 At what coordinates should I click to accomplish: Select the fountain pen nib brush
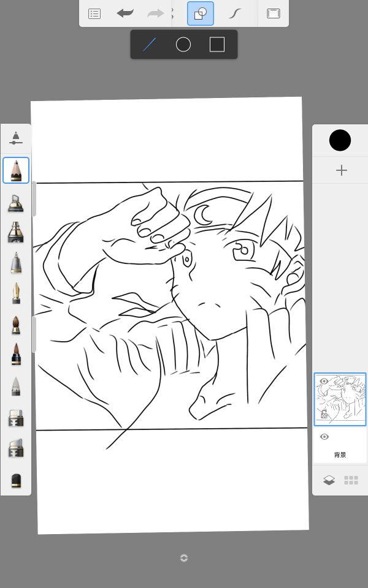coord(16,293)
